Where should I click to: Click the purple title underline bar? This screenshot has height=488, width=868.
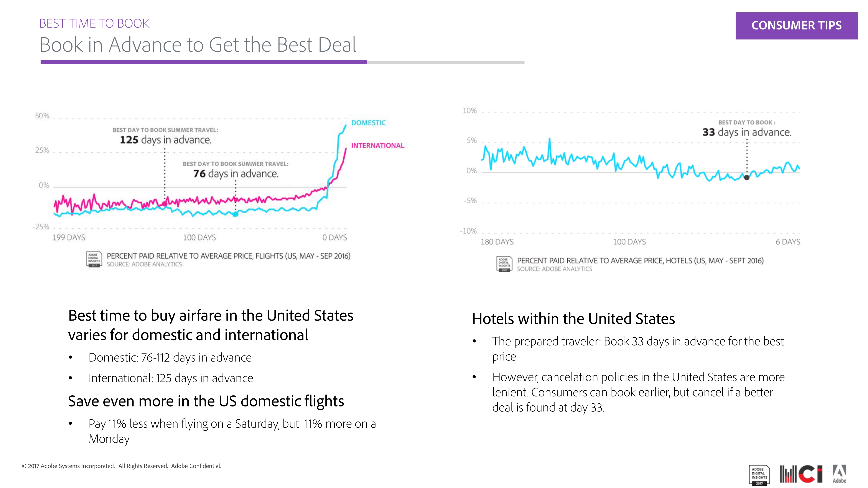(x=204, y=62)
